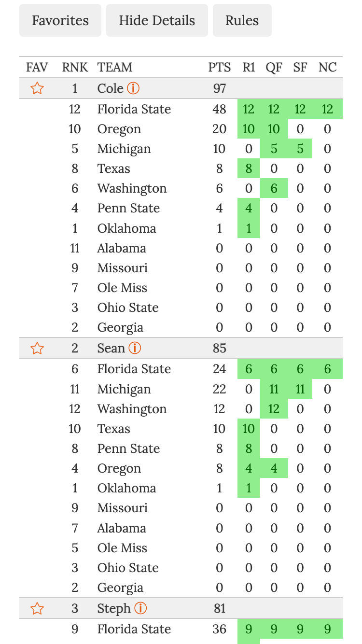362x644 pixels.
Task: Favorite Sean with the star icon
Action: (37, 348)
